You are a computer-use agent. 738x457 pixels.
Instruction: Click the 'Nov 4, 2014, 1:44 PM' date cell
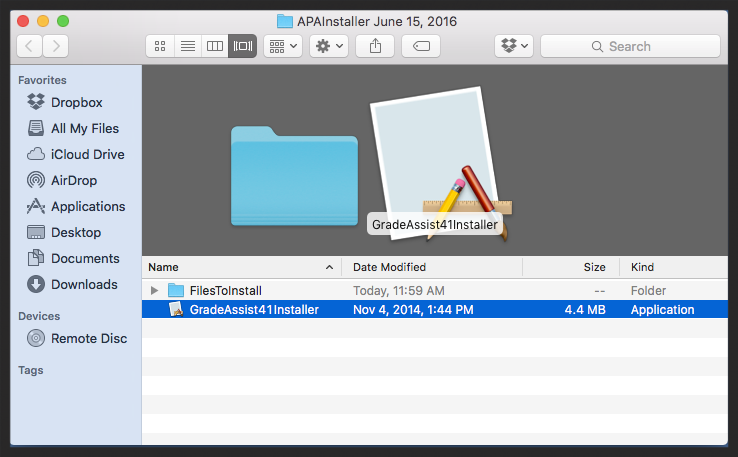(x=413, y=309)
